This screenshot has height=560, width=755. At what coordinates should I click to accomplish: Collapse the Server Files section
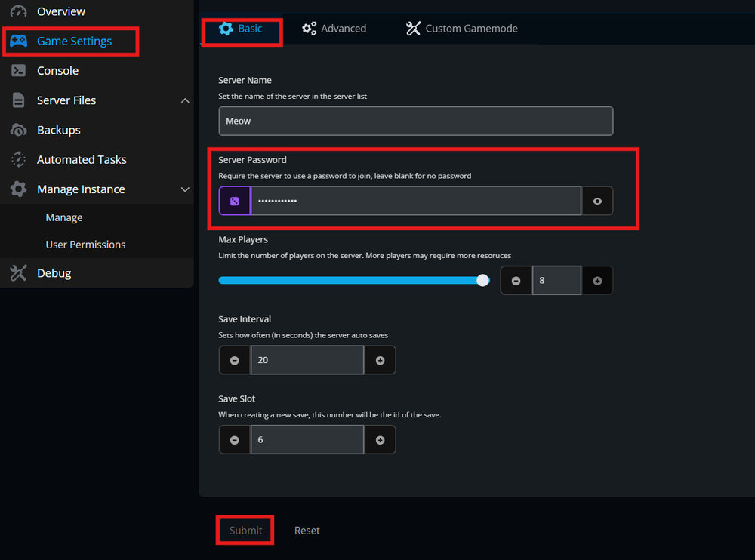click(x=185, y=100)
